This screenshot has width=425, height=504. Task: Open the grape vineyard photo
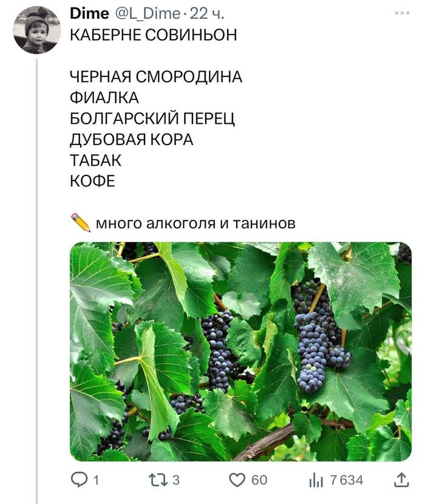(x=240, y=352)
